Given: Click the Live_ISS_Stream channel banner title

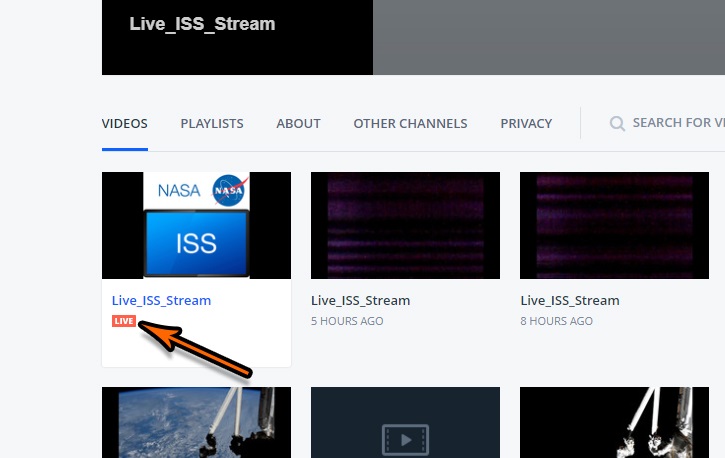Looking at the screenshot, I should pyautogui.click(x=202, y=24).
